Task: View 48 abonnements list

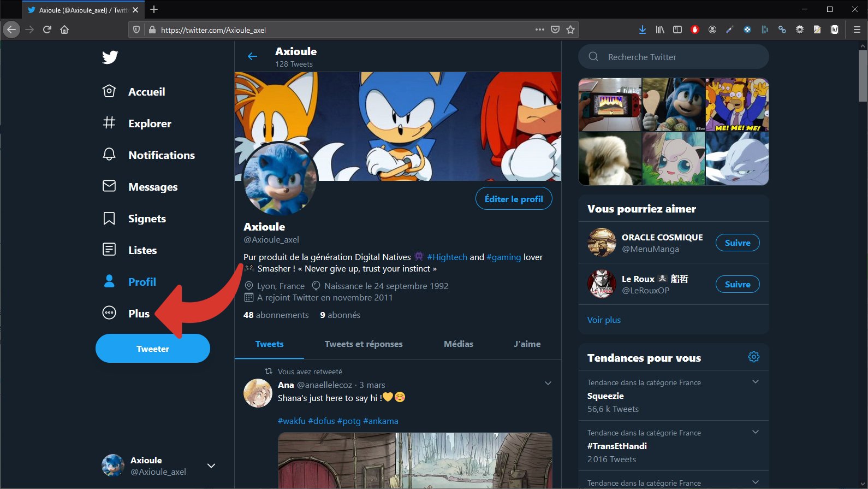Action: click(x=276, y=315)
